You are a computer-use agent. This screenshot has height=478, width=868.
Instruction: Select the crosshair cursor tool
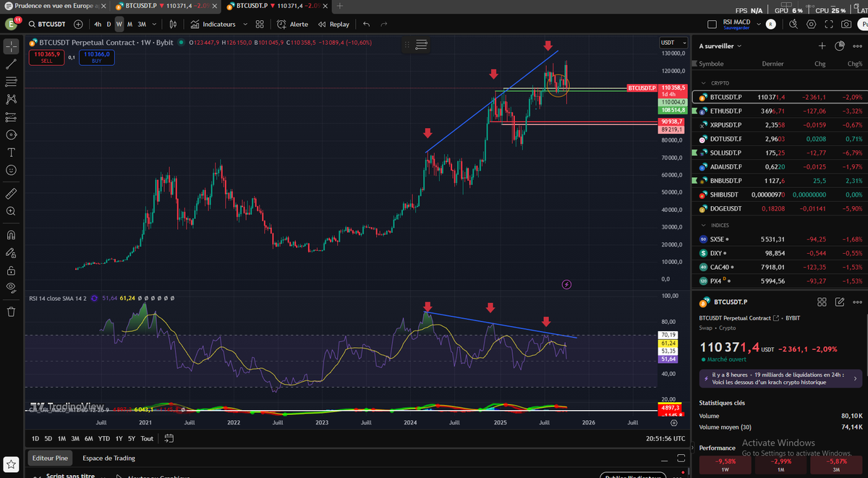click(11, 47)
